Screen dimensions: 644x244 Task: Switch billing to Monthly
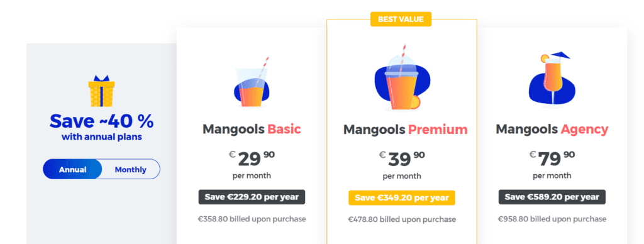[131, 169]
